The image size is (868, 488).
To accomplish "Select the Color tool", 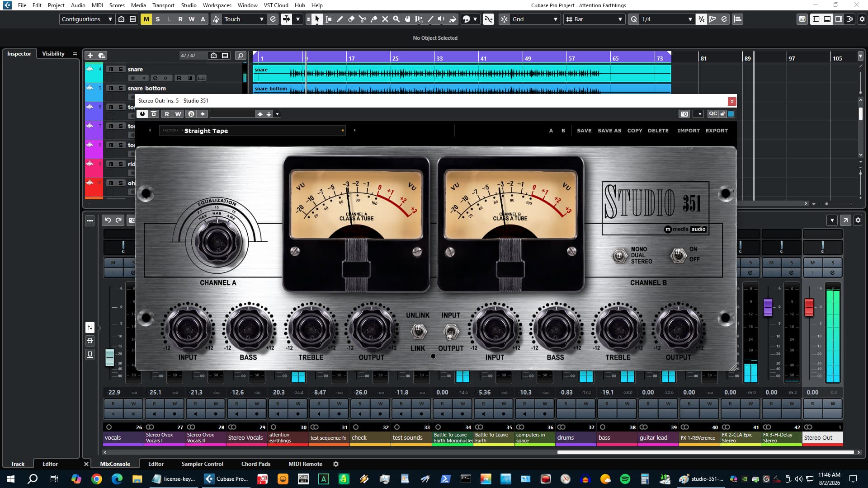I will 453,19.
